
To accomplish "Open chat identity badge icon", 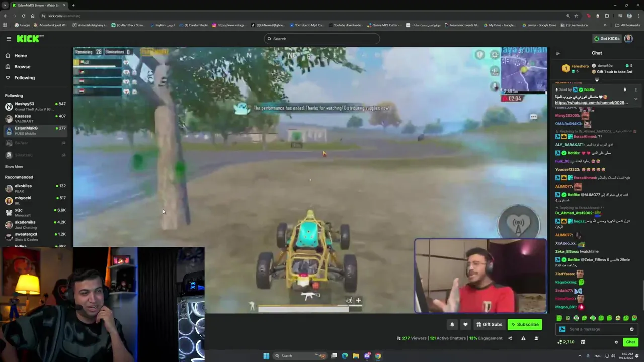I will 562,329.
